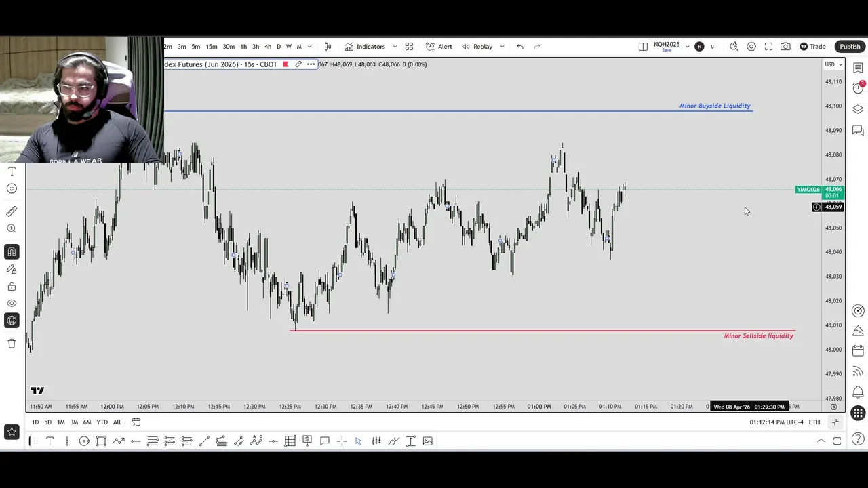Select trend line tool in favorites bar
868x488 pixels.
[204, 441]
